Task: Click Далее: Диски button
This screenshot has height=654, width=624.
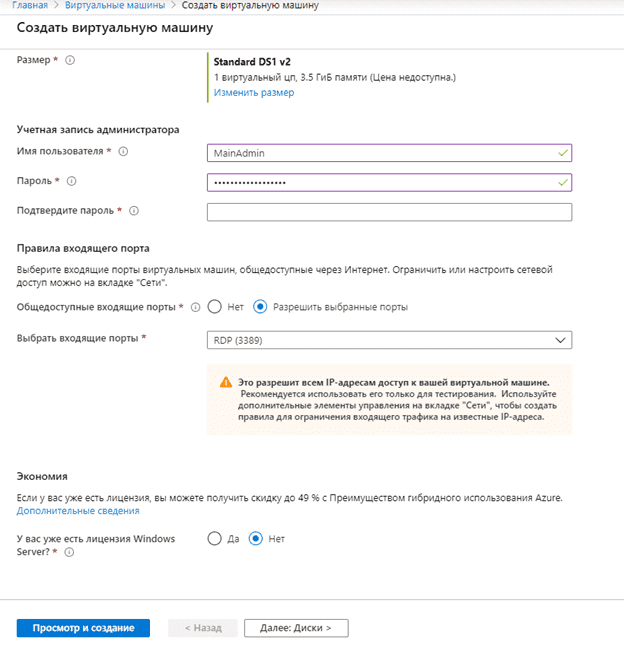Action: click(x=296, y=628)
